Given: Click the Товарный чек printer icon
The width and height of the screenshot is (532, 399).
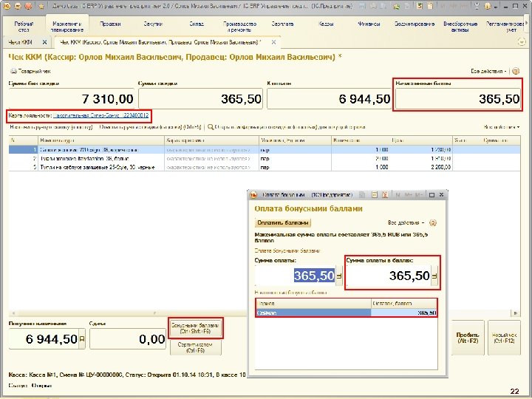Looking at the screenshot, I should coord(13,72).
